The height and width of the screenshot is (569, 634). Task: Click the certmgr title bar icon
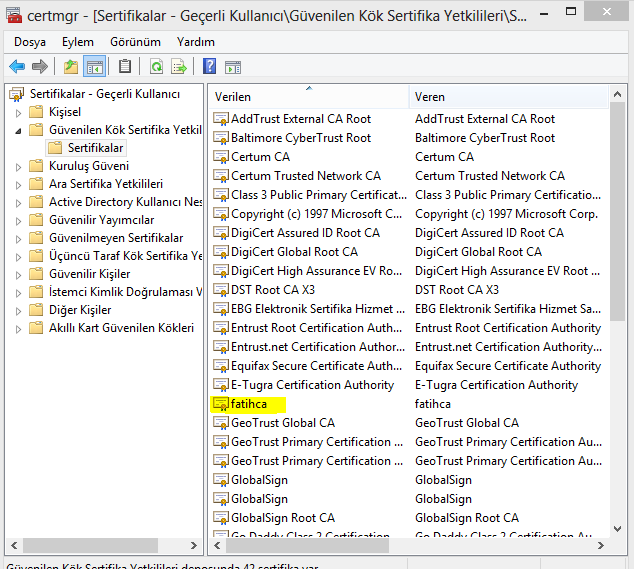pos(14,15)
